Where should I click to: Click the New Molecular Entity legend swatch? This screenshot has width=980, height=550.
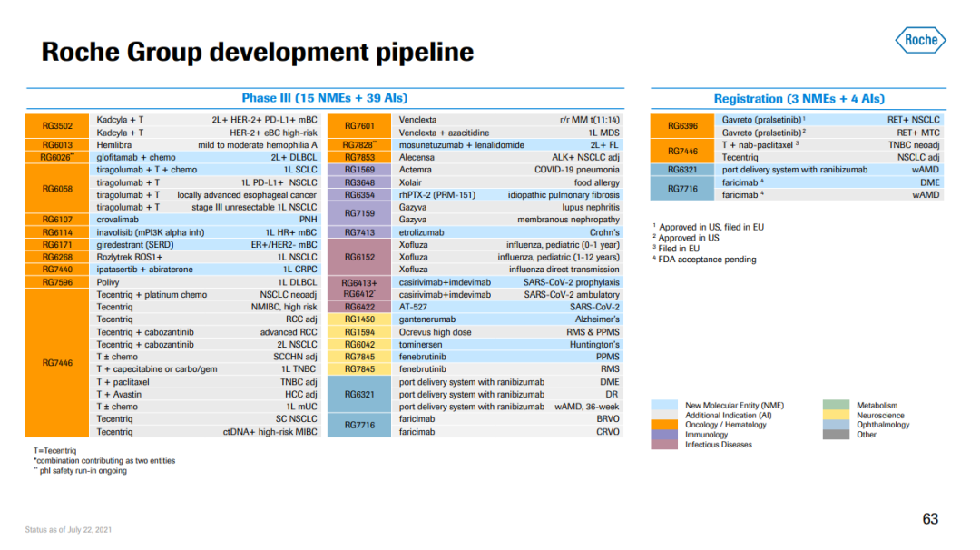click(x=663, y=405)
